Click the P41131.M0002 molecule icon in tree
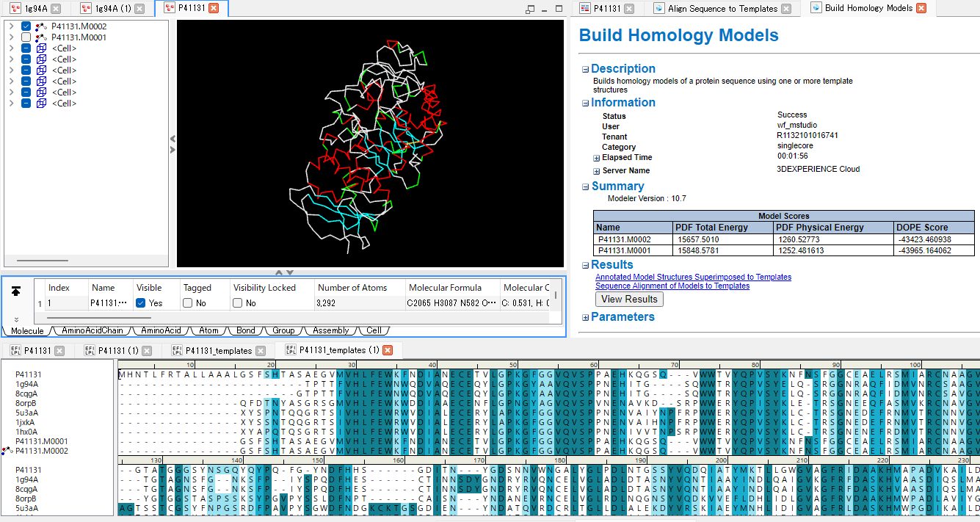 coord(40,26)
